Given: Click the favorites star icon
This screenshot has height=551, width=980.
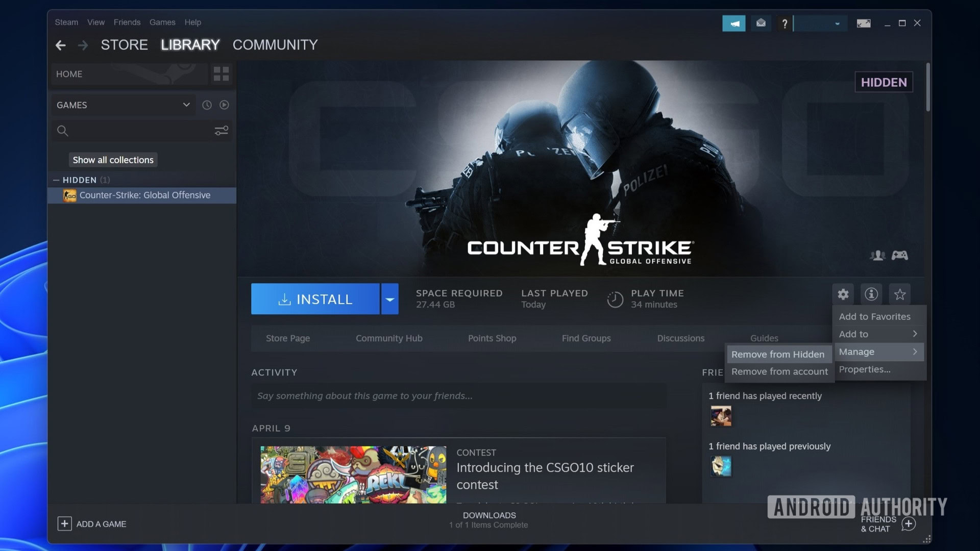Looking at the screenshot, I should click(x=900, y=295).
